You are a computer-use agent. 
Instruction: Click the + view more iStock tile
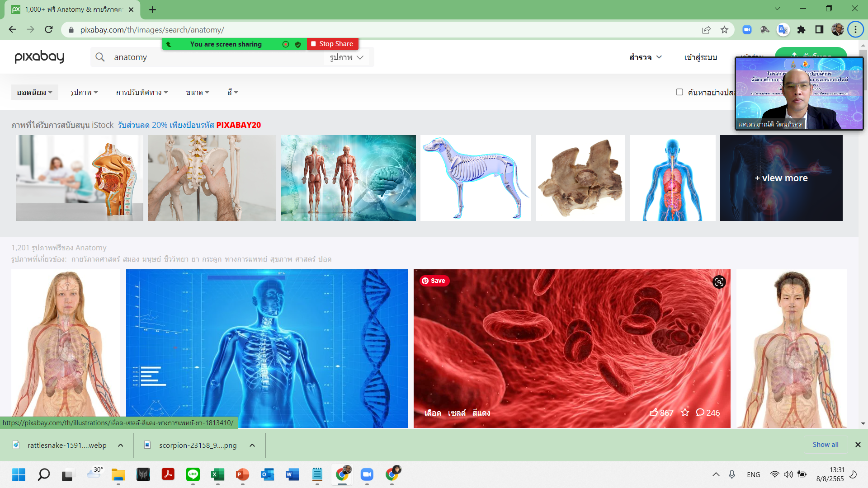click(x=781, y=178)
